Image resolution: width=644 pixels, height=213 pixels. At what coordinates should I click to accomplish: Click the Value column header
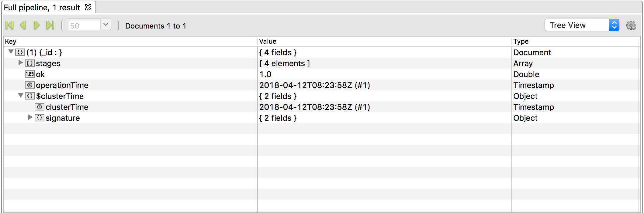coord(268,41)
